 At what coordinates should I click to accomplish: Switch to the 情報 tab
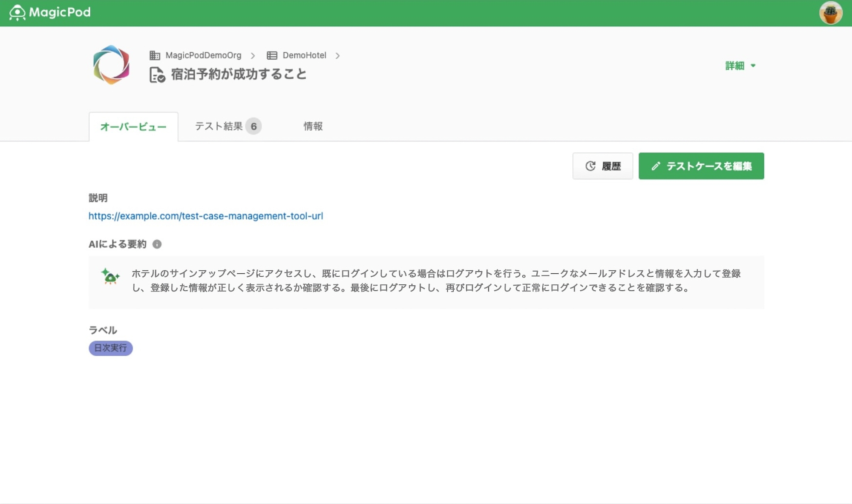click(313, 126)
